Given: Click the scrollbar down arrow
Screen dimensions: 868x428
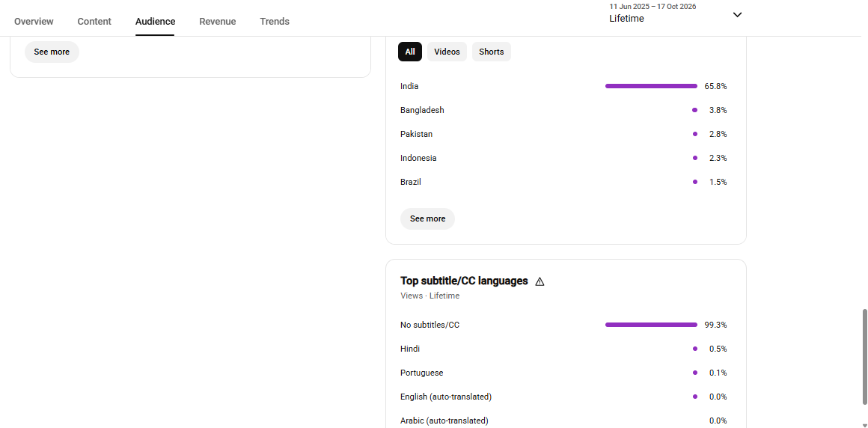Looking at the screenshot, I should 864,425.
